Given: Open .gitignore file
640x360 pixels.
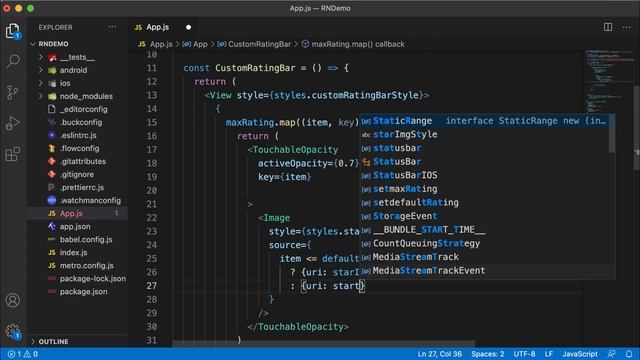Looking at the screenshot, I should [x=78, y=174].
